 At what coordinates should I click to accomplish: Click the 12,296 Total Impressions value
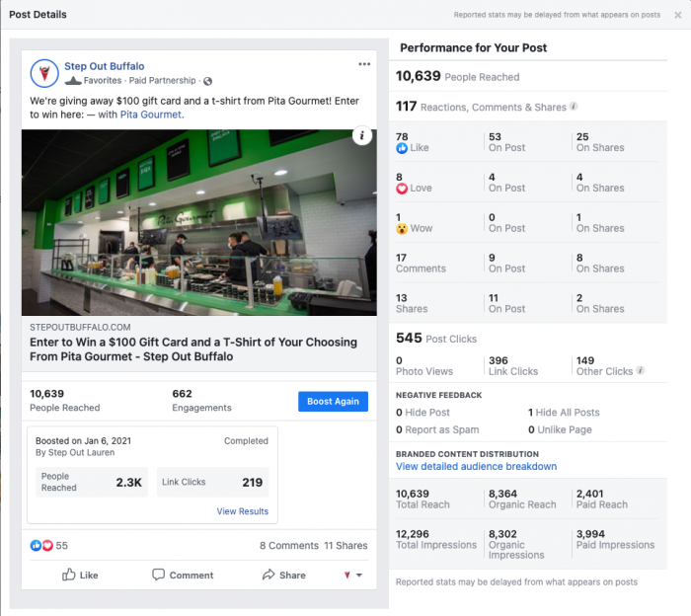click(436, 539)
